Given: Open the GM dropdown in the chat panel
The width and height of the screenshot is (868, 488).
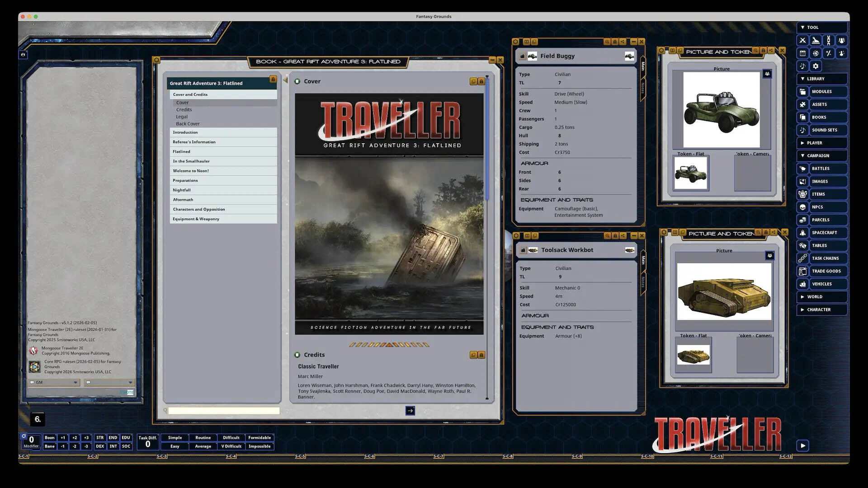Looking at the screenshot, I should point(53,382).
